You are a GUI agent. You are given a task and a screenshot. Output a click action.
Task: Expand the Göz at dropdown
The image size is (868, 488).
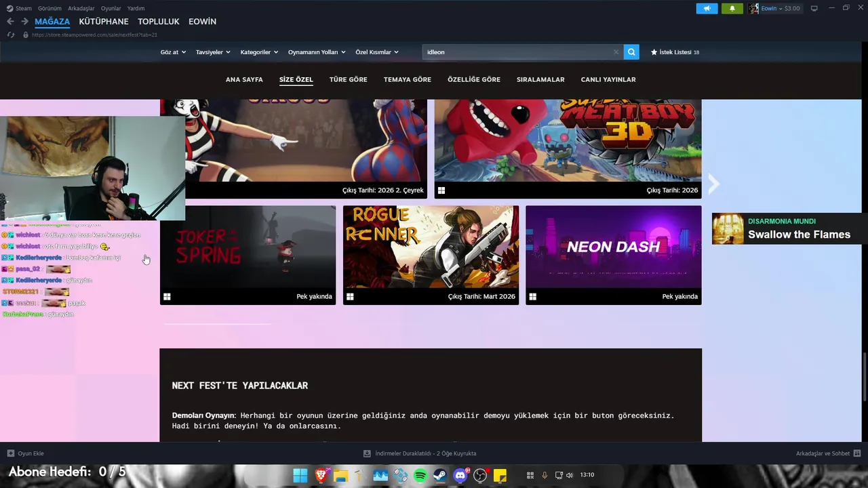pyautogui.click(x=173, y=52)
